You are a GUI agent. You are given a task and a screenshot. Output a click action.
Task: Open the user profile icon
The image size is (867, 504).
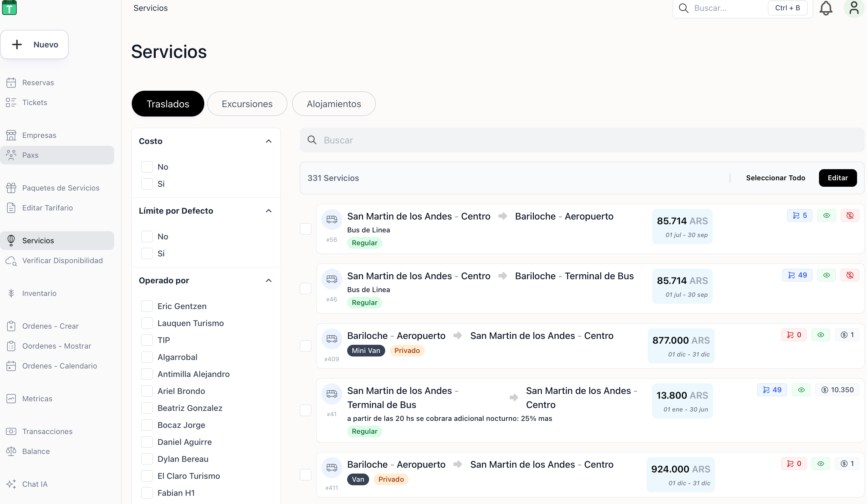click(854, 8)
